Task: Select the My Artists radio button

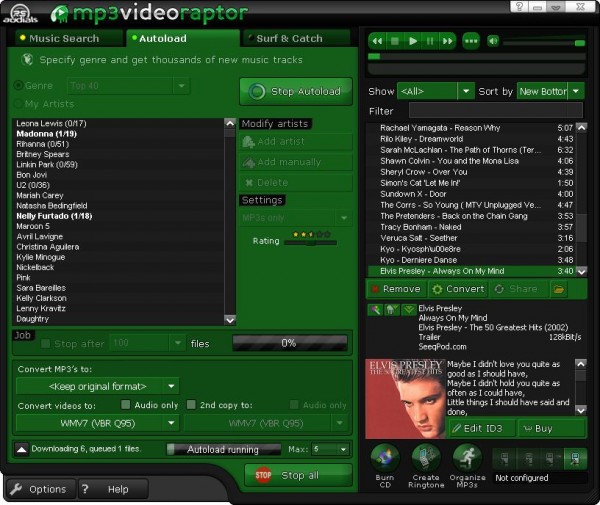Action: pyautogui.click(x=18, y=104)
